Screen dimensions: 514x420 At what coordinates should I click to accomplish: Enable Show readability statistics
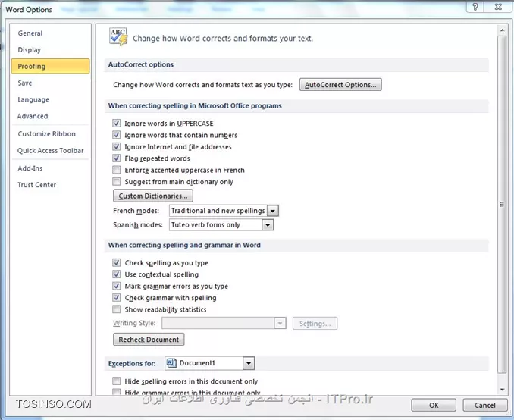point(117,309)
